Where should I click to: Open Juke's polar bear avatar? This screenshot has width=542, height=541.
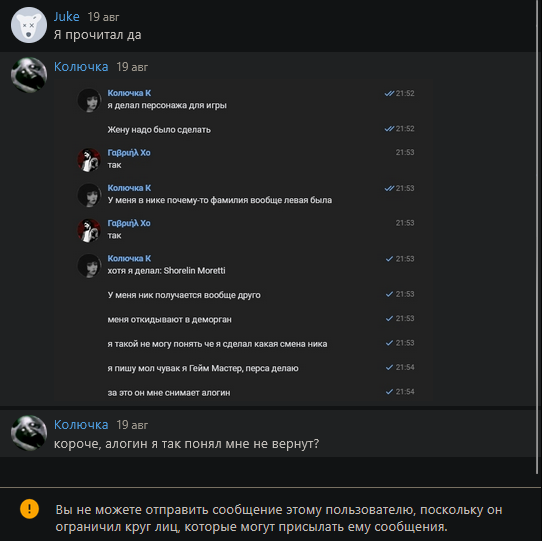(29, 25)
